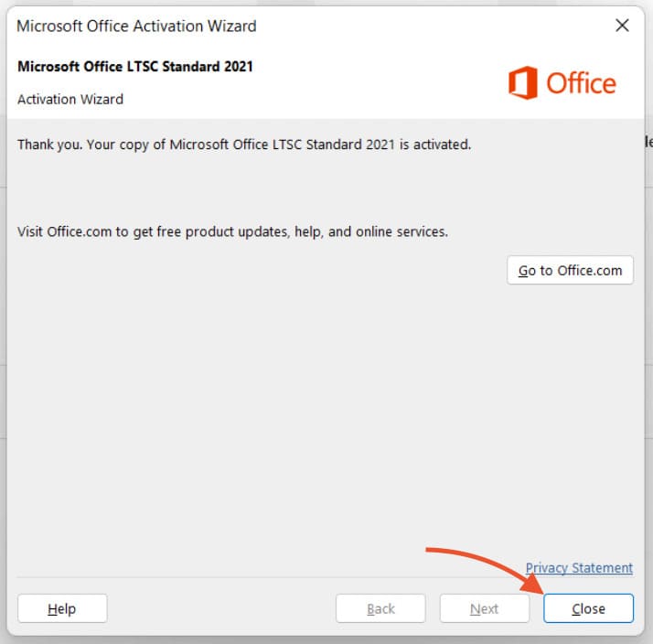Click the Office wordmark beside the logo
The width and height of the screenshot is (653, 644).
point(581,83)
